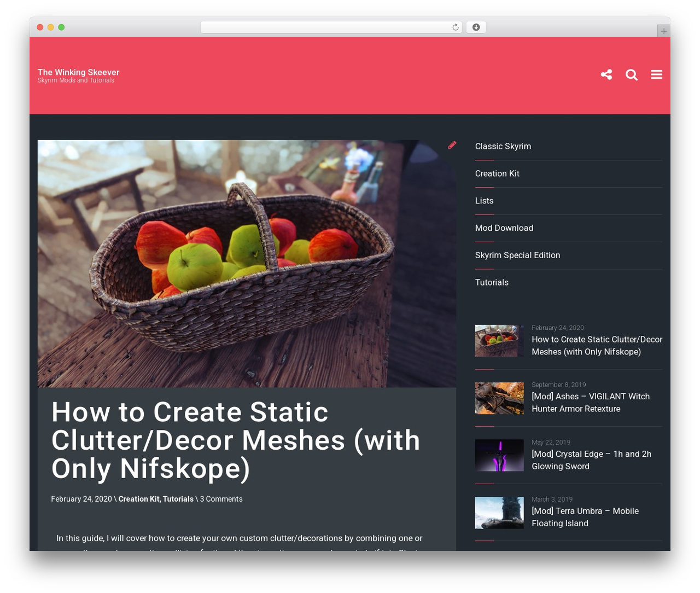Select the Lists category

pos(484,201)
